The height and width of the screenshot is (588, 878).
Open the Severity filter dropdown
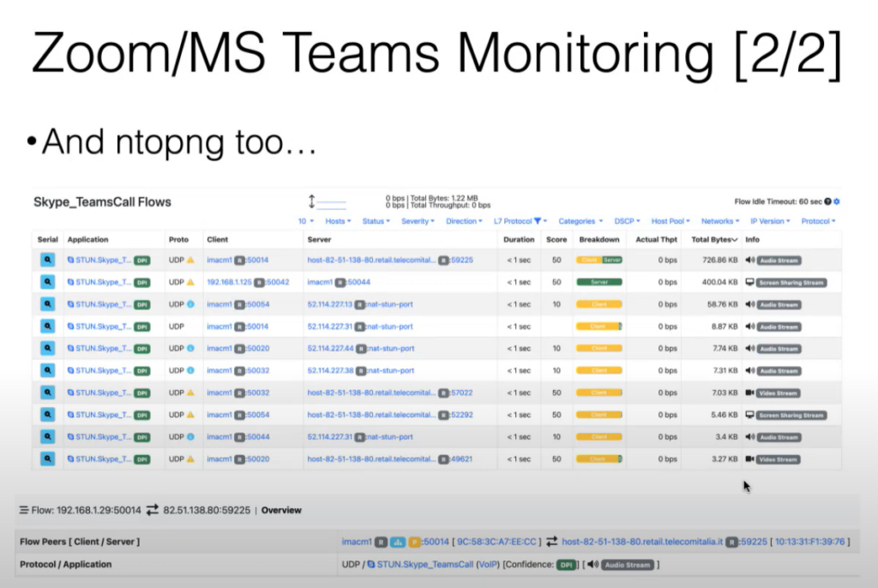(x=418, y=221)
